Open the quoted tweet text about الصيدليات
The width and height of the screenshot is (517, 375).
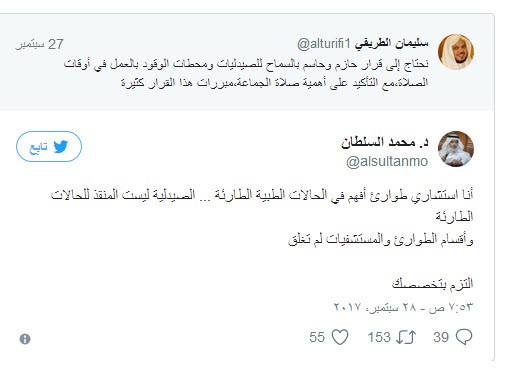click(246, 73)
